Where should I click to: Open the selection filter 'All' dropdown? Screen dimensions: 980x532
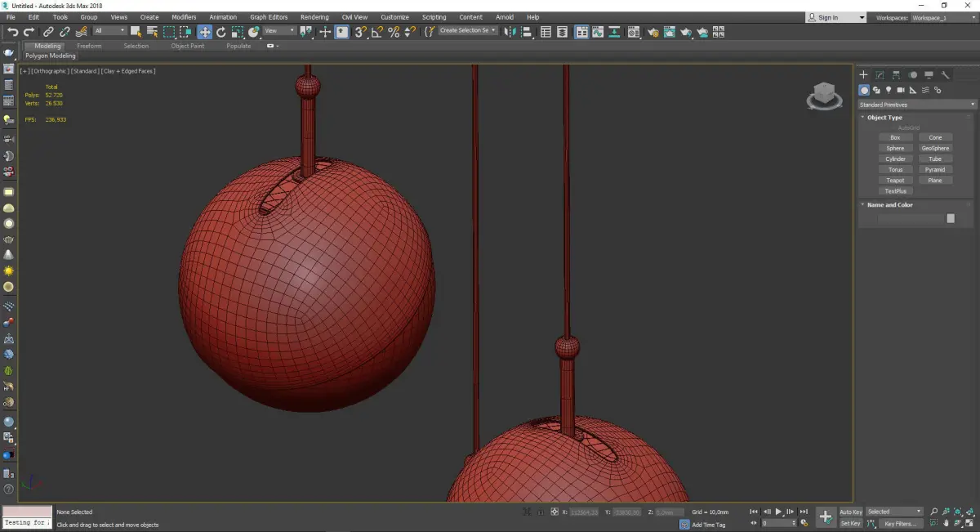109,31
